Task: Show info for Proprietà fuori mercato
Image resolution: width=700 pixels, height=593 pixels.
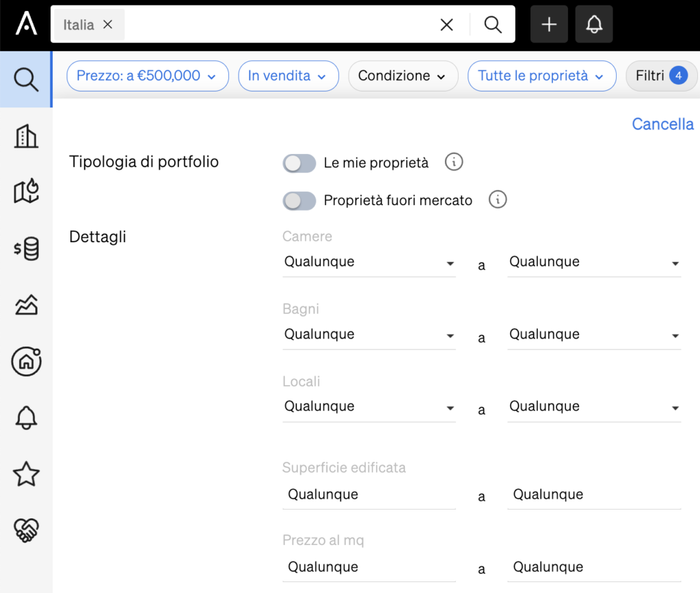Action: pos(498,200)
